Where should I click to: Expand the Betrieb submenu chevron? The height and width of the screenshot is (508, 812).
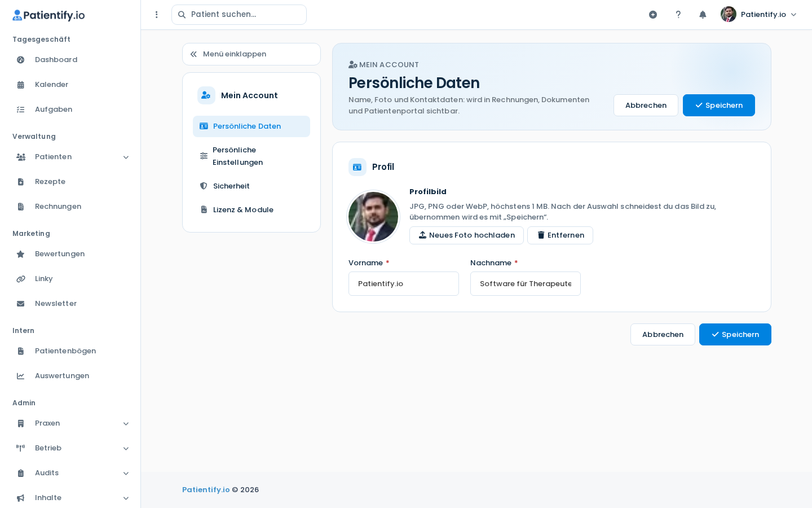point(126,449)
